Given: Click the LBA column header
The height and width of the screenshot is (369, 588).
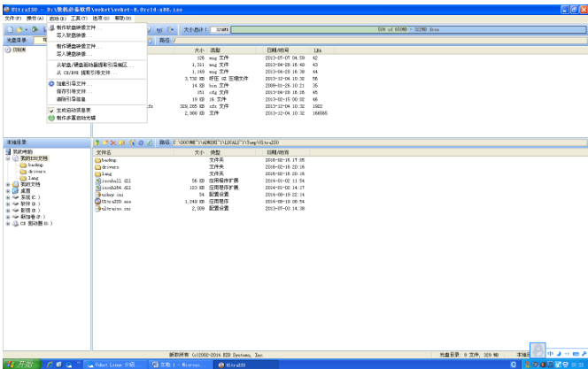Looking at the screenshot, I should [322, 50].
